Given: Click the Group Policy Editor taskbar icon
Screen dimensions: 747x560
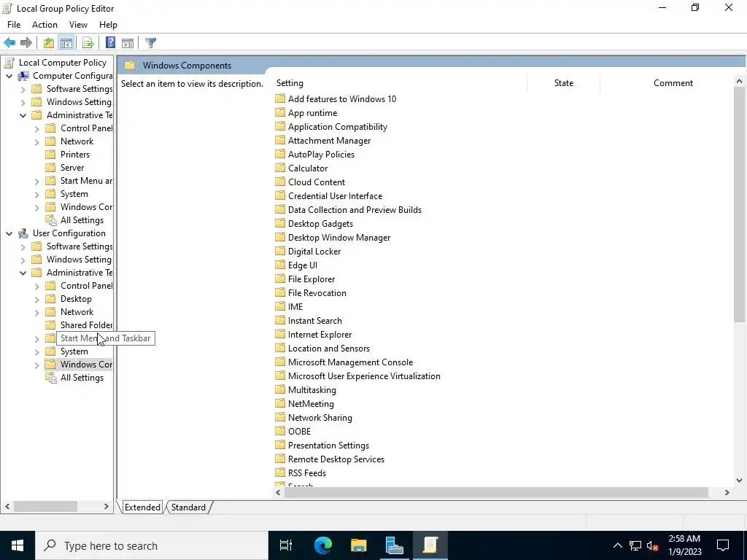Looking at the screenshot, I should coord(430,545).
